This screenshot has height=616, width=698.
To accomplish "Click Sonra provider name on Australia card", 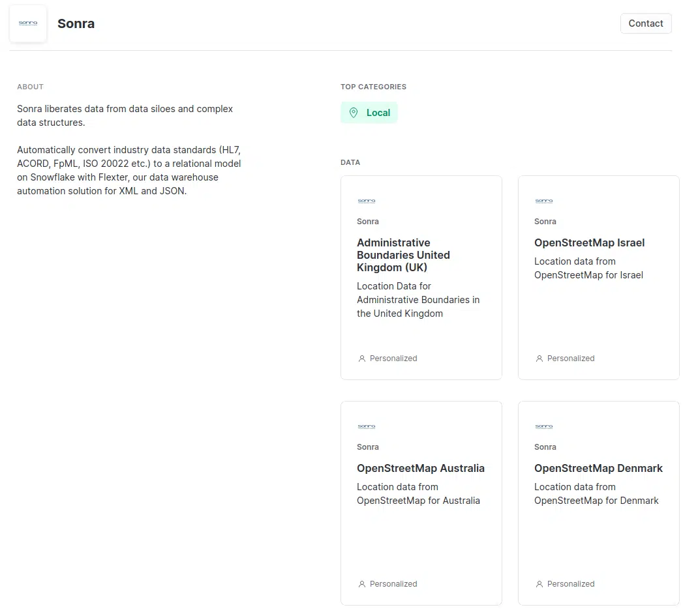I will [x=368, y=447].
